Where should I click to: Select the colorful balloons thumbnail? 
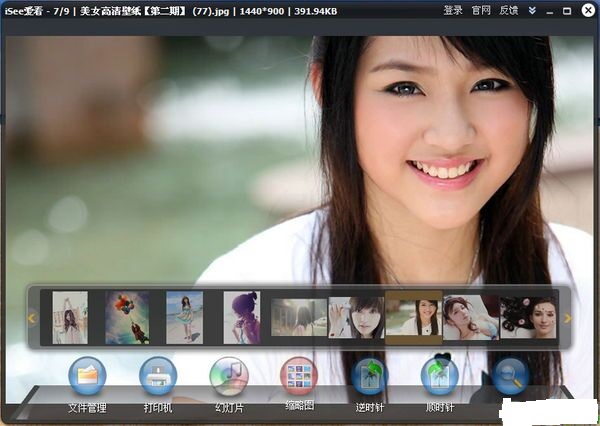click(127, 317)
